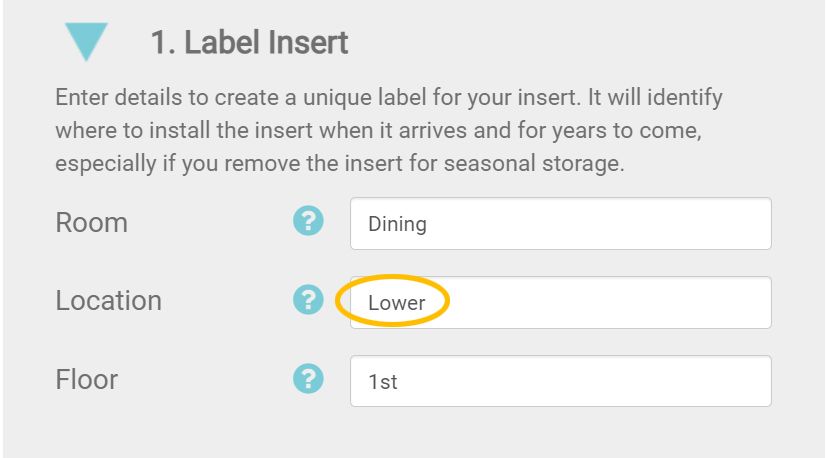Click the empty right portion of Floor field

[x=700, y=381]
